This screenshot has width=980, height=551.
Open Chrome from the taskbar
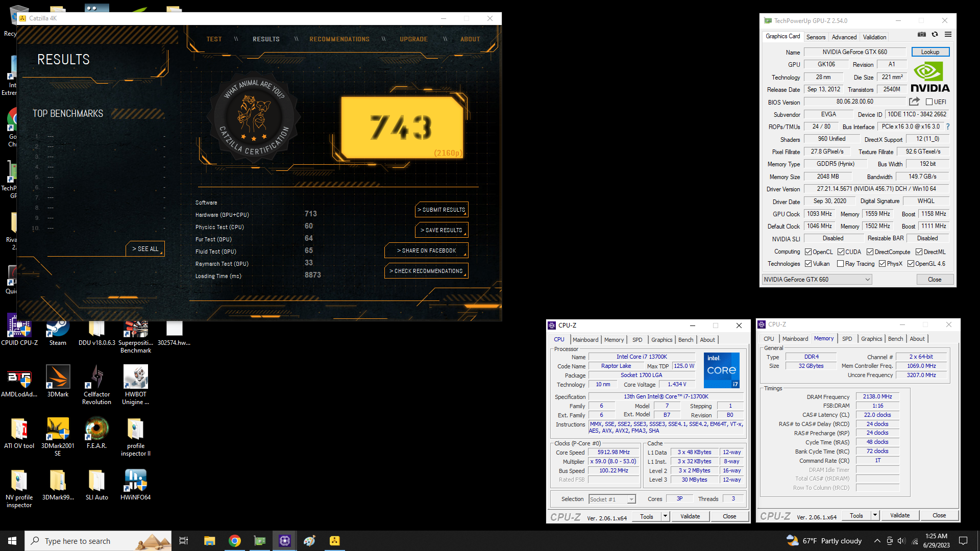coord(234,541)
